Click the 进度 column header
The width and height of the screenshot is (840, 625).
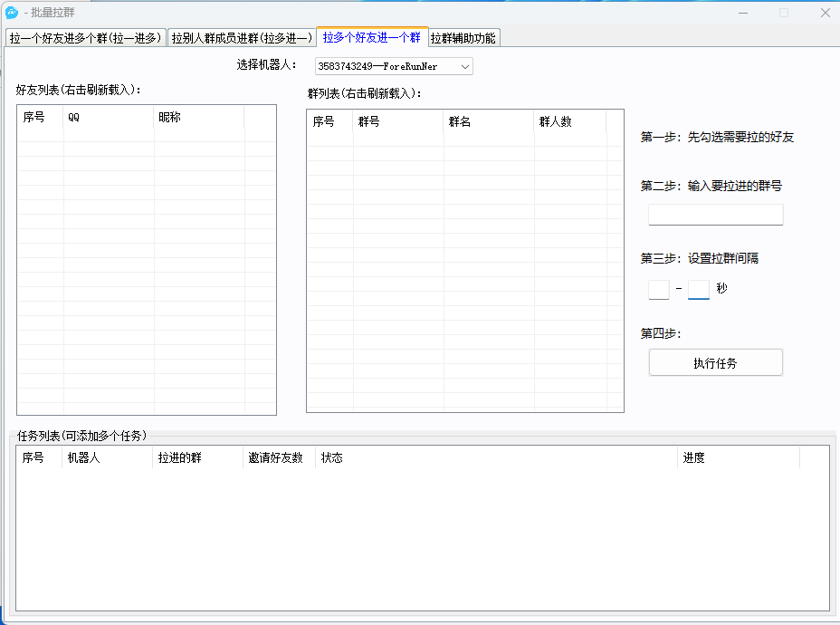point(738,458)
